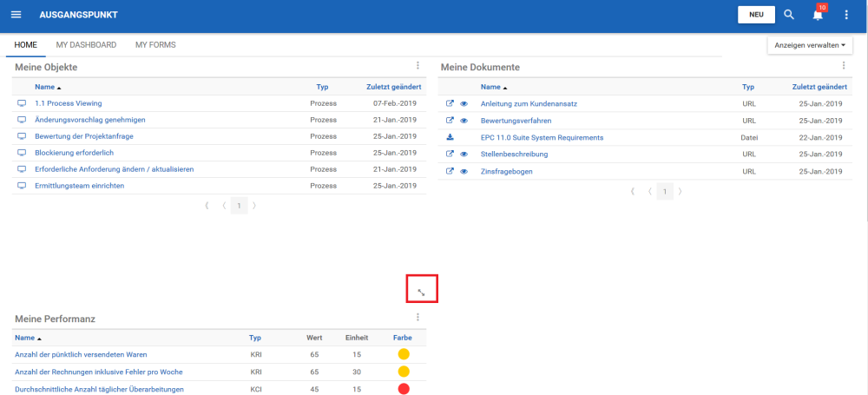Sort Meine Performanz by Name column
The image size is (868, 395).
pyautogui.click(x=29, y=338)
